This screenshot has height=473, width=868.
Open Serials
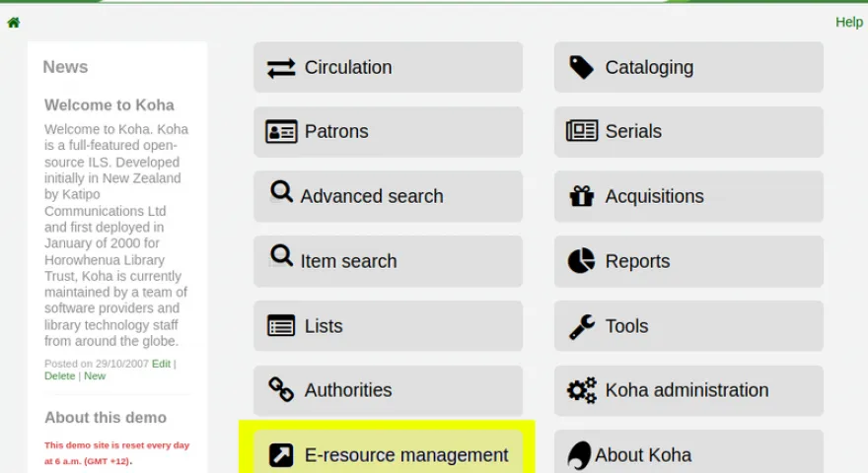pyautogui.click(x=688, y=132)
